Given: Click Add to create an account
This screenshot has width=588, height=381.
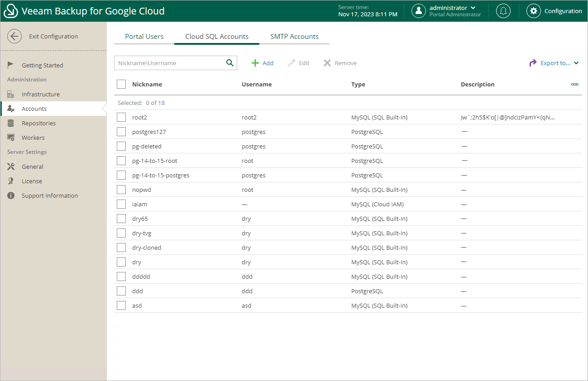Looking at the screenshot, I should tap(263, 63).
